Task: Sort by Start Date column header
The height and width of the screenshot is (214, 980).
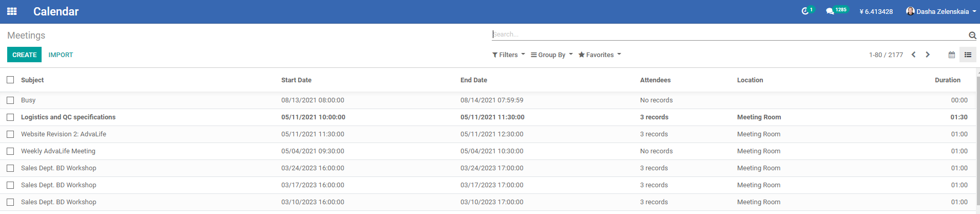Action: [296, 80]
